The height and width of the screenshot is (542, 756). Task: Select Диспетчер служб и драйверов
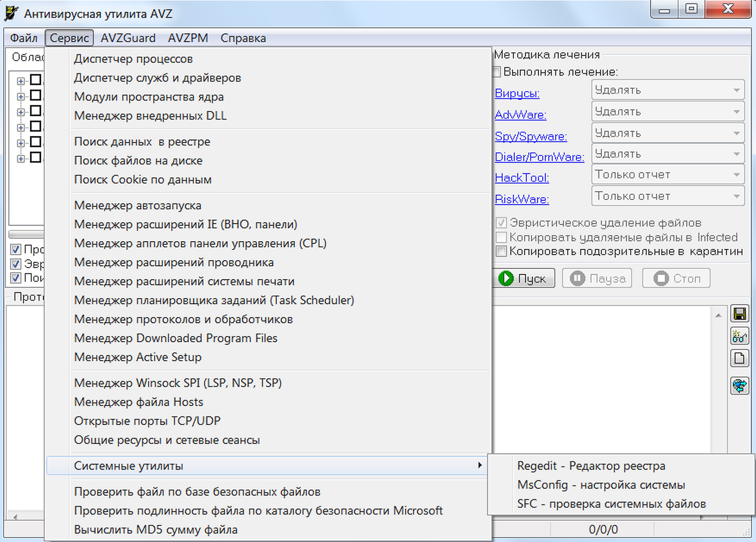coord(268,78)
